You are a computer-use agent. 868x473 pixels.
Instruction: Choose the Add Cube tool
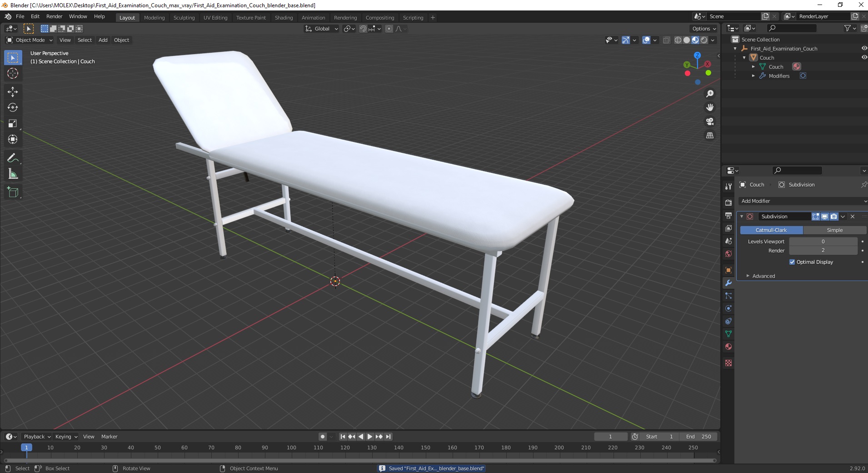pos(13,192)
